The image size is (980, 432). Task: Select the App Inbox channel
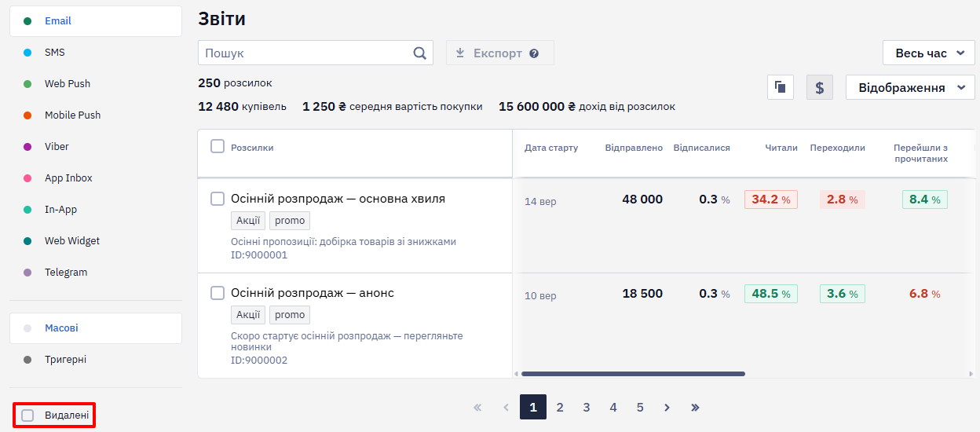[96, 178]
